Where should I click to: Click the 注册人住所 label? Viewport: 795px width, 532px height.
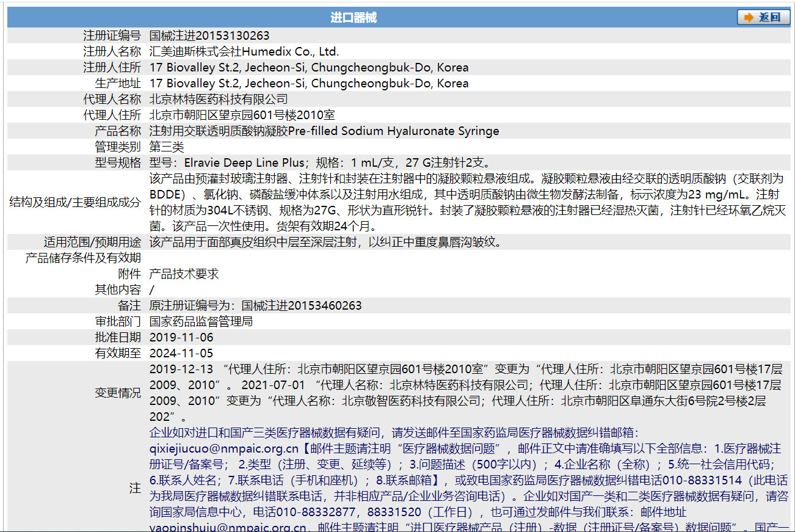[x=112, y=67]
